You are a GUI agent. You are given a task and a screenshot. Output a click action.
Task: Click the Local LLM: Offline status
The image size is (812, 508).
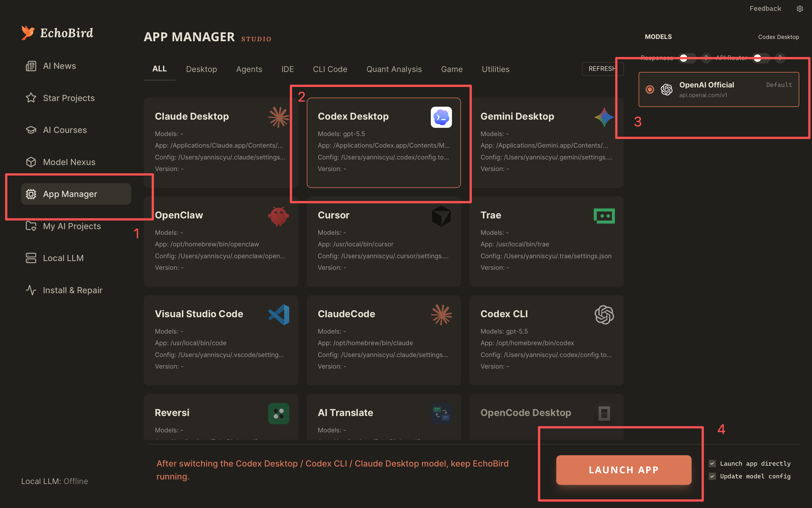coord(54,481)
